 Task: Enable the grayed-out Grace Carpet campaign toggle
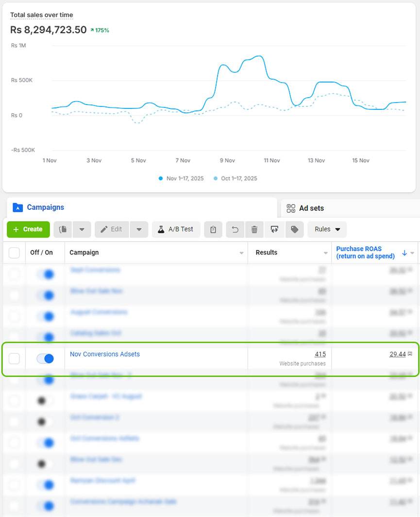45,400
